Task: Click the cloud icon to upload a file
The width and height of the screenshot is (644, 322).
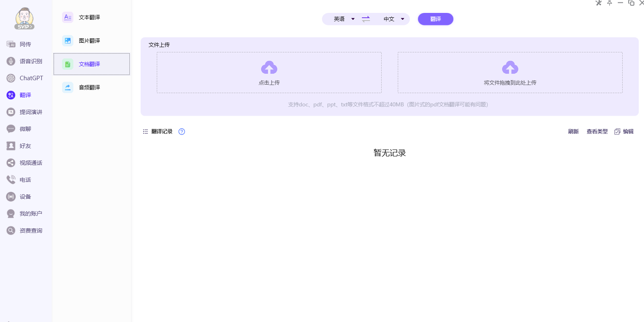Action: (x=269, y=68)
